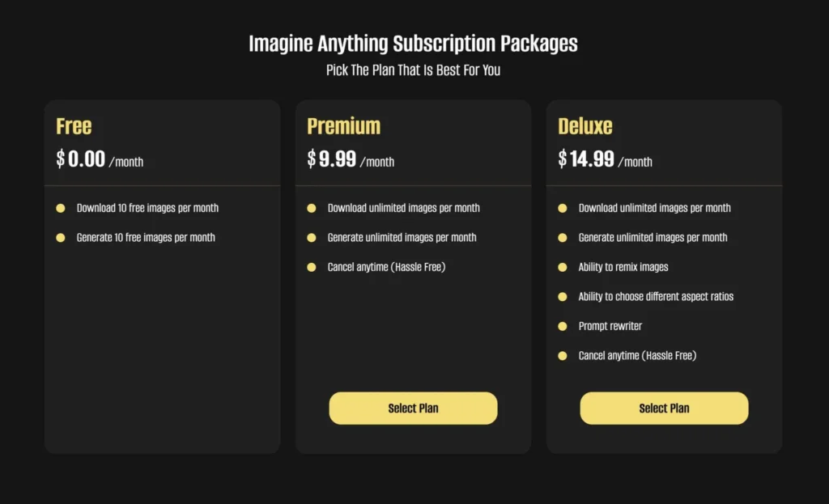
Task: Click Ability to remix images text
Action: (623, 268)
